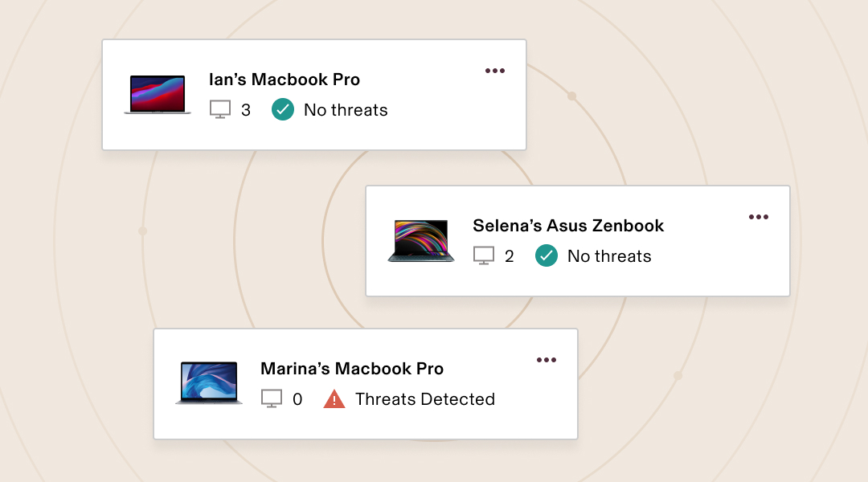Click the screen count 0 on Marina's card
This screenshot has height=482, width=868.
point(297,399)
